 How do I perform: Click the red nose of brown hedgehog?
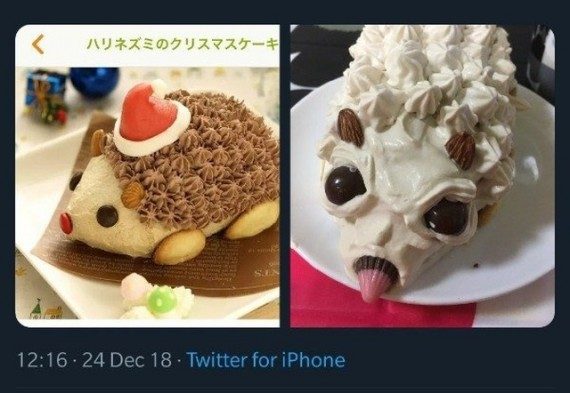pos(66,223)
